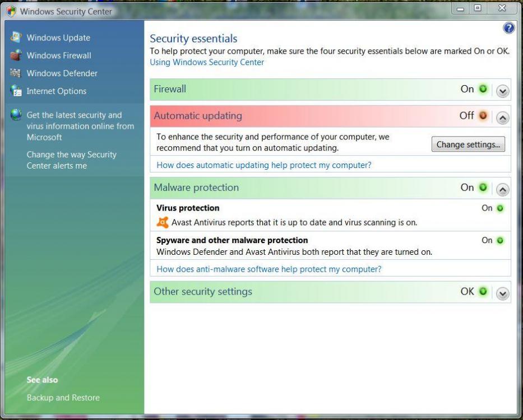The height and width of the screenshot is (420, 523).
Task: Close the Windows Security Center window
Action: 502,8
